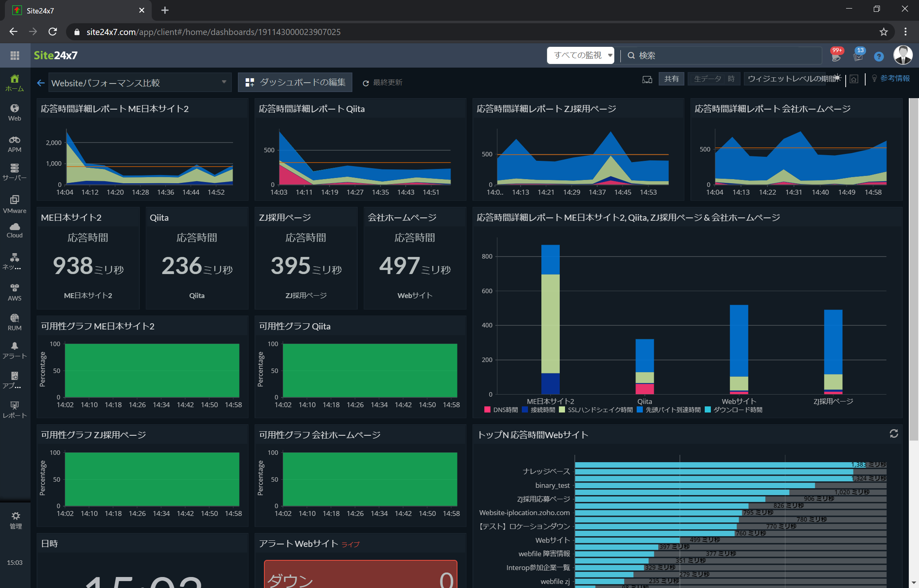Toggle DNS時間 series in legend
919x588 pixels.
tap(501, 410)
